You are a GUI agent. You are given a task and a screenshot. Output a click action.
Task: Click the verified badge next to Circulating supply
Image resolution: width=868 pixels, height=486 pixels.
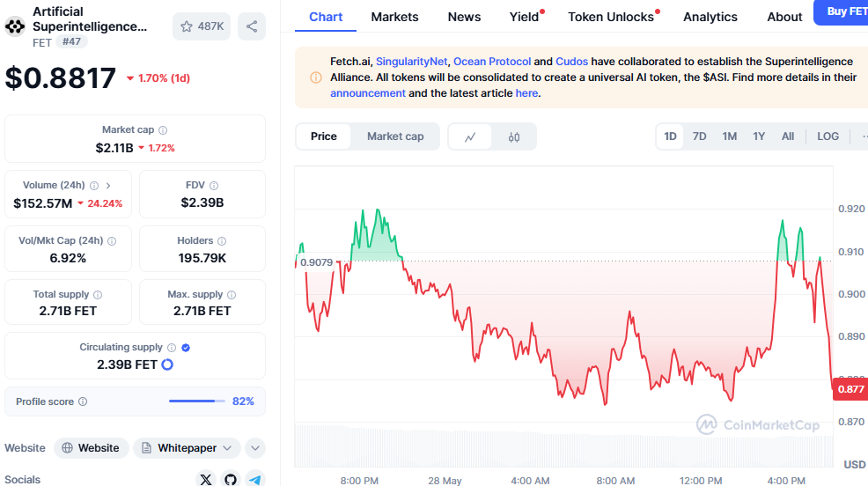(x=186, y=348)
